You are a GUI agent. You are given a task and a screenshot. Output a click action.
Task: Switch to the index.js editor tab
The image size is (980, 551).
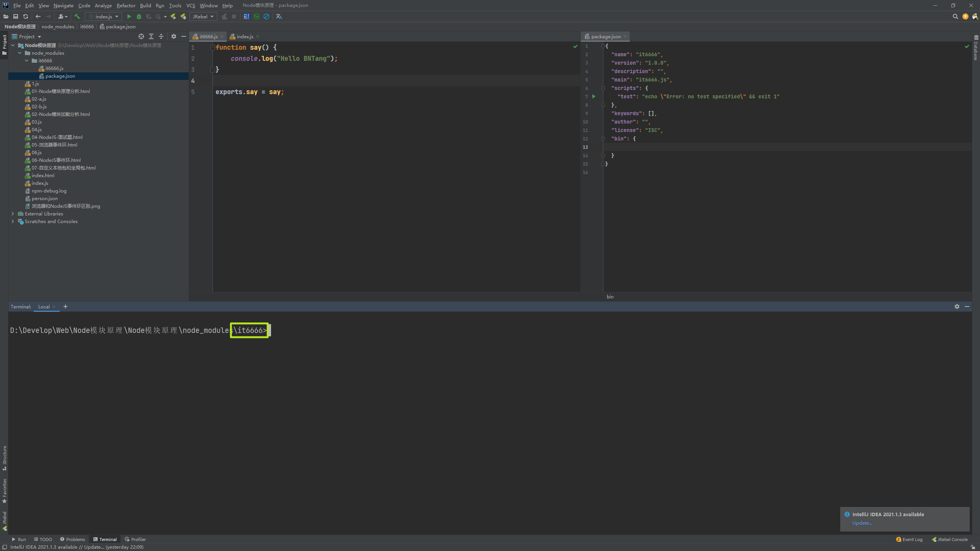tap(245, 36)
